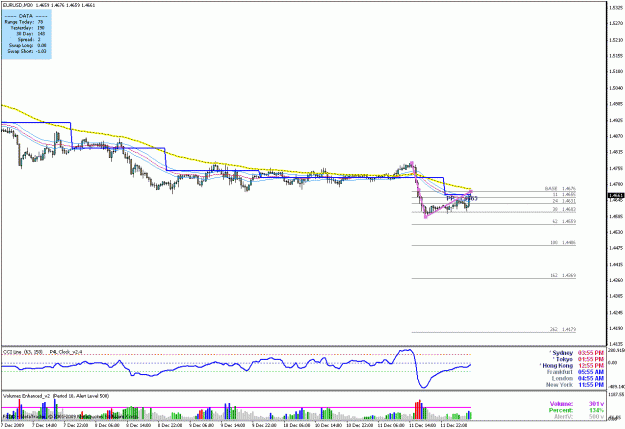Select the 'Yesterday' row in the DATA box
Image resolution: width=625 pixels, height=429 pixels.
click(27, 28)
